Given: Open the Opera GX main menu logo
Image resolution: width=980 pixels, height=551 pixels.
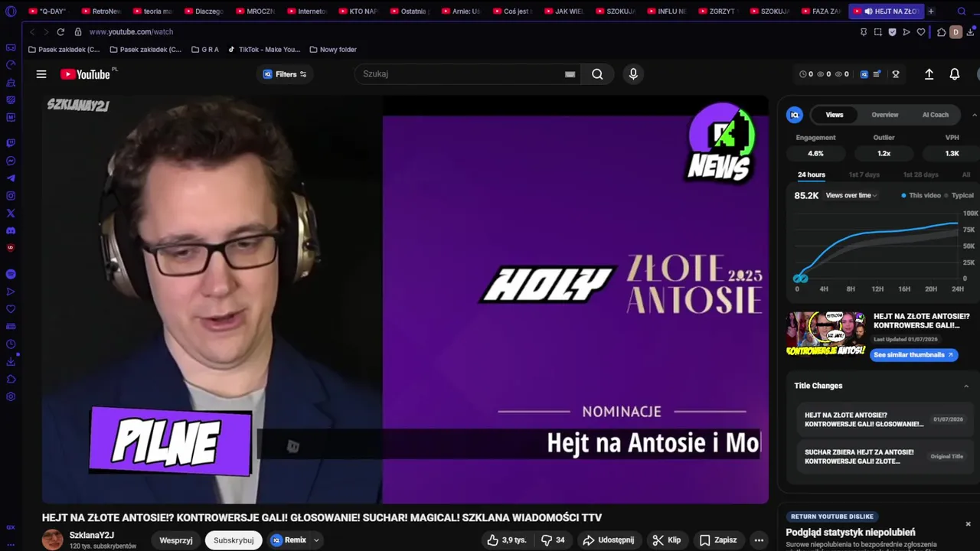Looking at the screenshot, I should click(11, 11).
